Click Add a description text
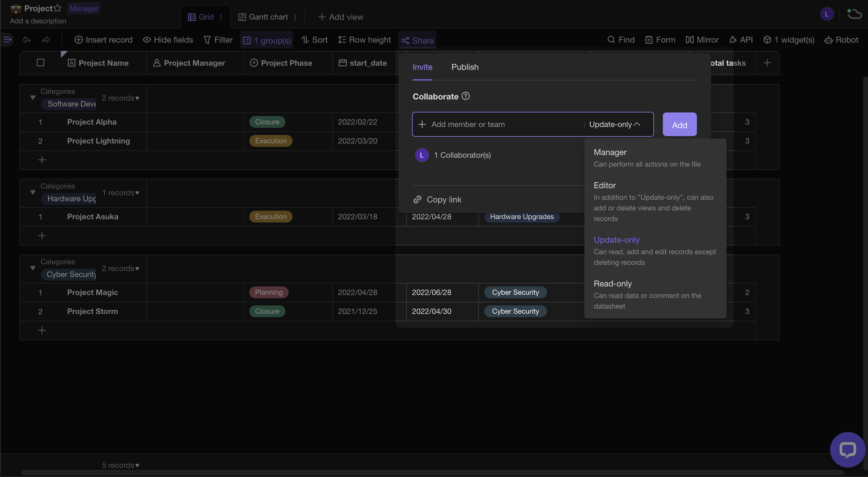This screenshot has width=868, height=477. coord(38,21)
